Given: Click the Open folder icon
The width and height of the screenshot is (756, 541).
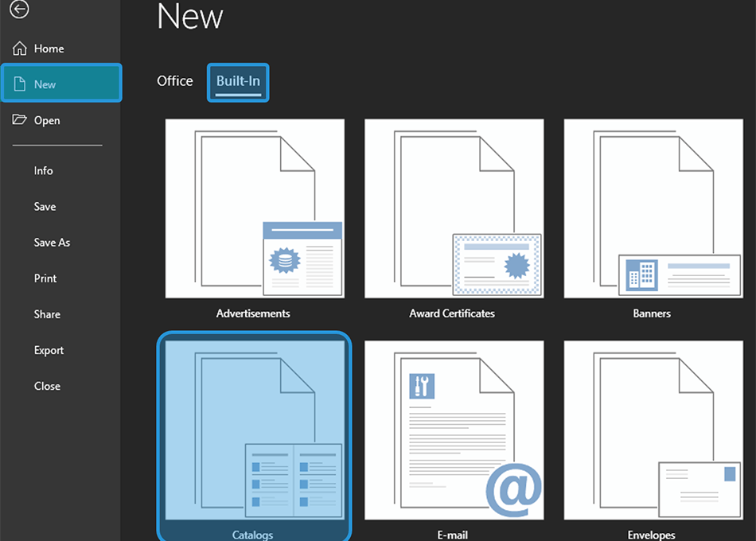Looking at the screenshot, I should pyautogui.click(x=19, y=119).
